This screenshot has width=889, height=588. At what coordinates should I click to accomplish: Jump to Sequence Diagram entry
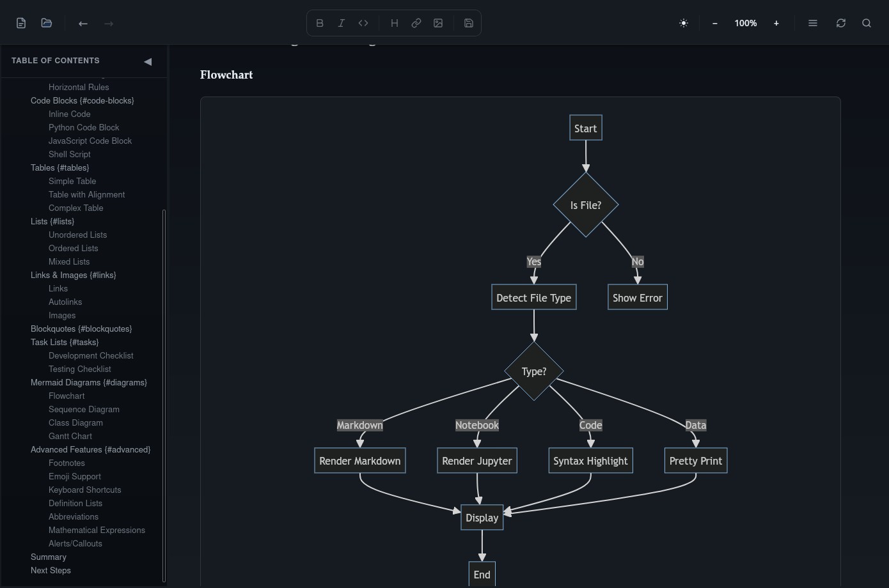pyautogui.click(x=84, y=409)
